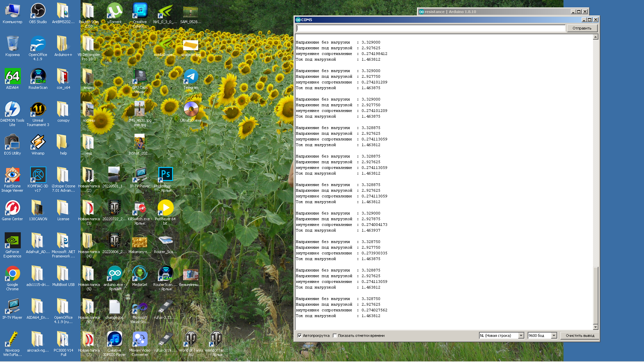This screenshot has height=362, width=644.
Task: Open the PotPlayer 64 bit shortcut
Action: pos(165,208)
